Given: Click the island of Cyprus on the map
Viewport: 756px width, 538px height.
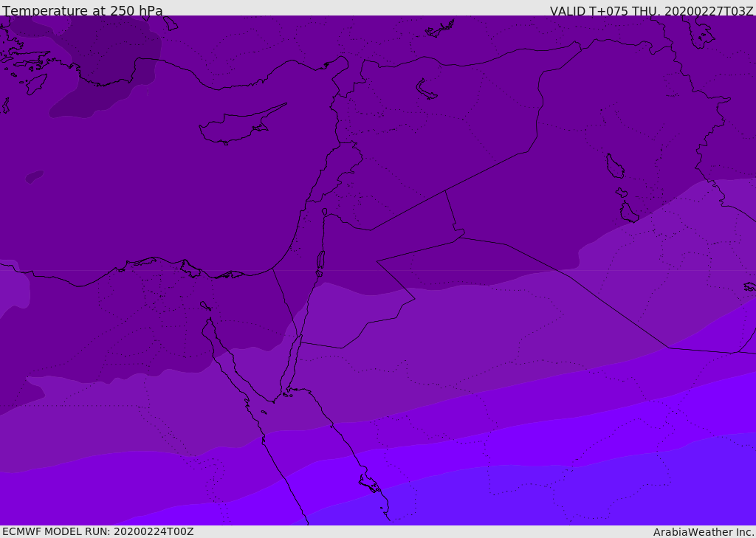Looking at the screenshot, I should coord(237,127).
